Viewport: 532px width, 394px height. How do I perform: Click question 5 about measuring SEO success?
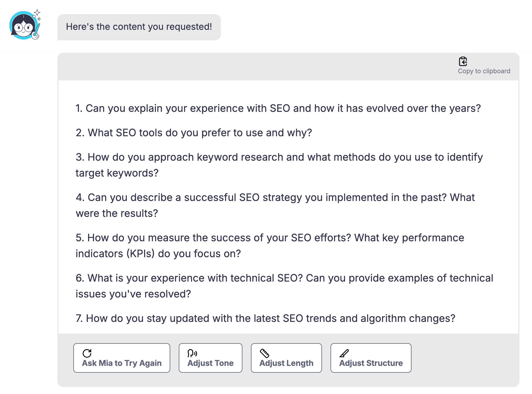pos(269,245)
